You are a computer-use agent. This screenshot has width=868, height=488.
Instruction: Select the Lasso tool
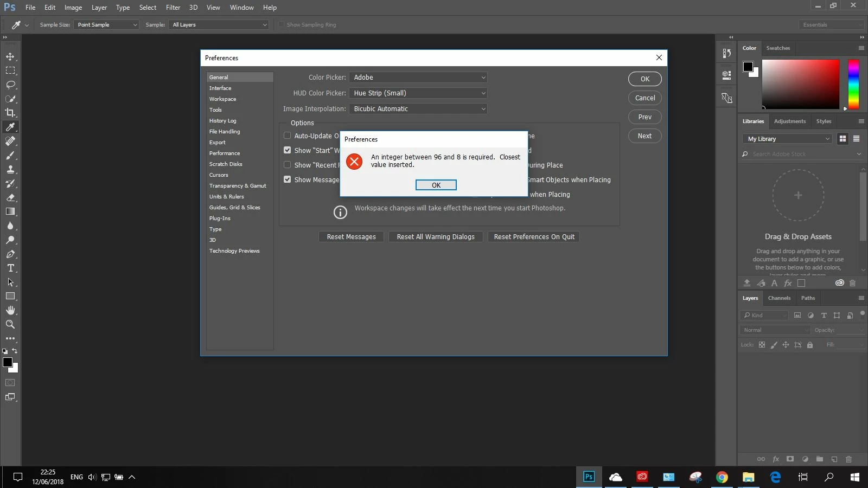10,85
